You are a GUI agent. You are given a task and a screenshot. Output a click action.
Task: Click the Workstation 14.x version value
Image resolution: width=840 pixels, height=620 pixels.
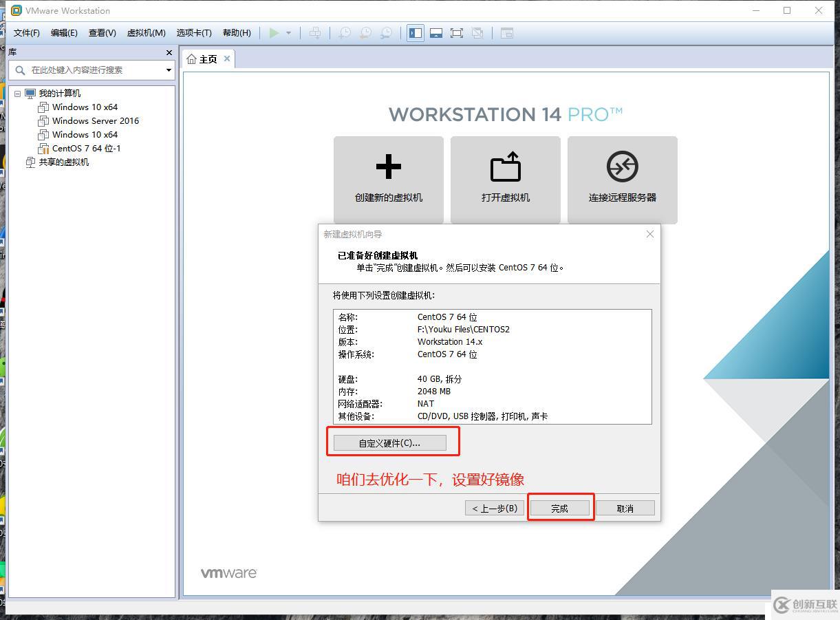pyautogui.click(x=450, y=342)
